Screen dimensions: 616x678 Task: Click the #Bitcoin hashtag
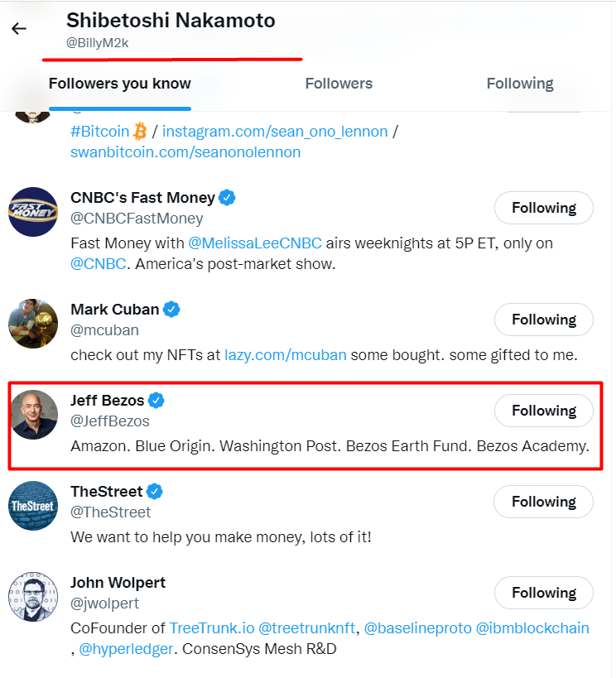(x=101, y=132)
